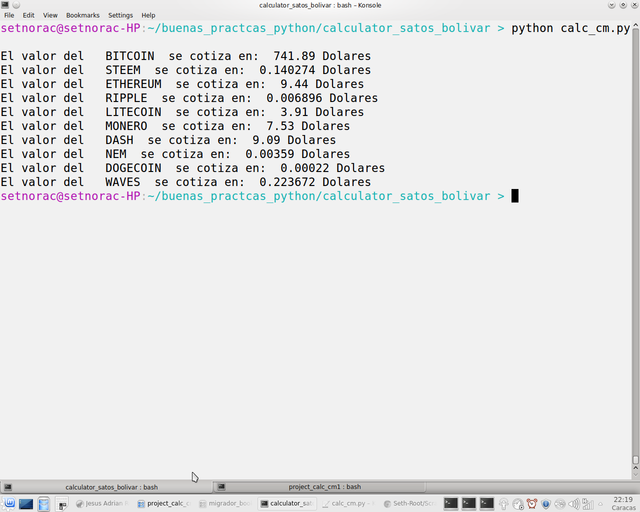Switch to the calculator_satos_bolivar : bash tab
The image size is (640, 512).
tap(106, 487)
